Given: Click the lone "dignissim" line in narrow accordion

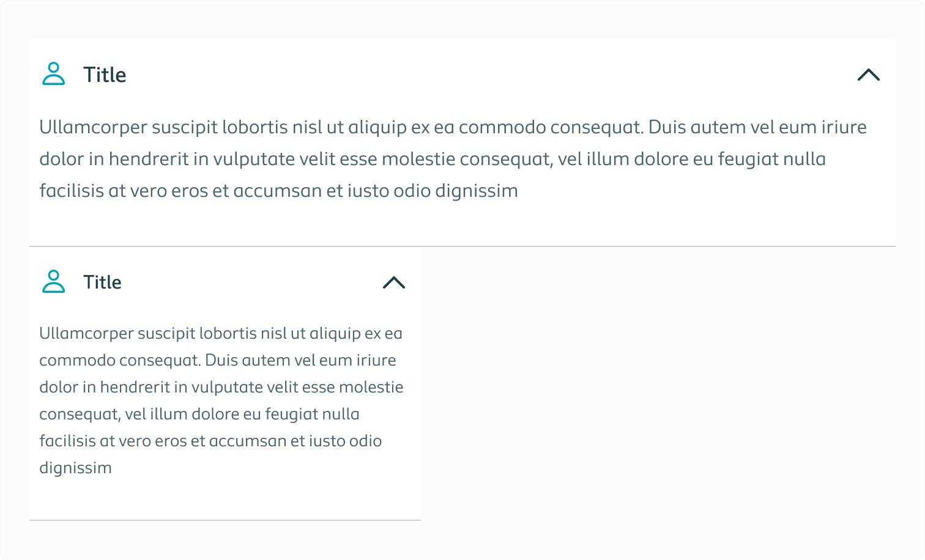Looking at the screenshot, I should (x=75, y=468).
